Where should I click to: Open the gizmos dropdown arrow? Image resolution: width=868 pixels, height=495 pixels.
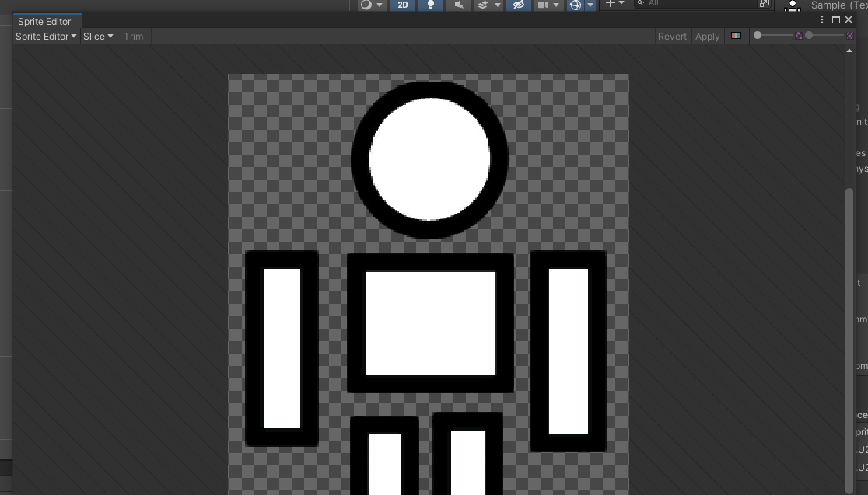click(x=590, y=5)
